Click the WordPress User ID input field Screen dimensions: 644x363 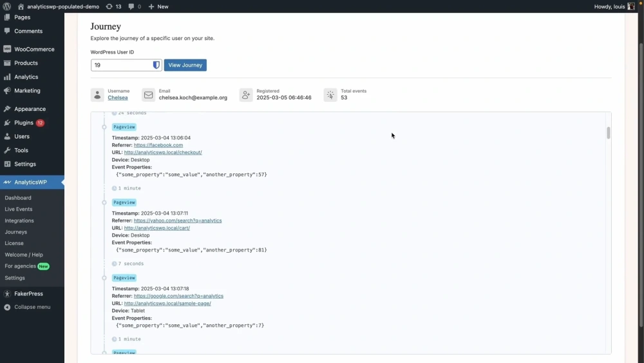[x=126, y=65]
